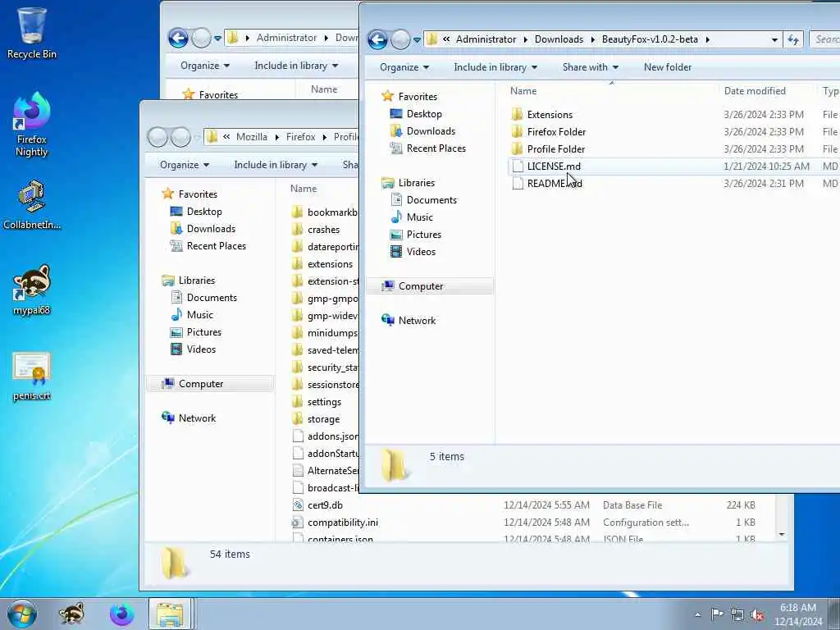This screenshot has height=630, width=840.
Task: Click the taskbar clock showing 6:18 AM
Action: pyautogui.click(x=797, y=614)
